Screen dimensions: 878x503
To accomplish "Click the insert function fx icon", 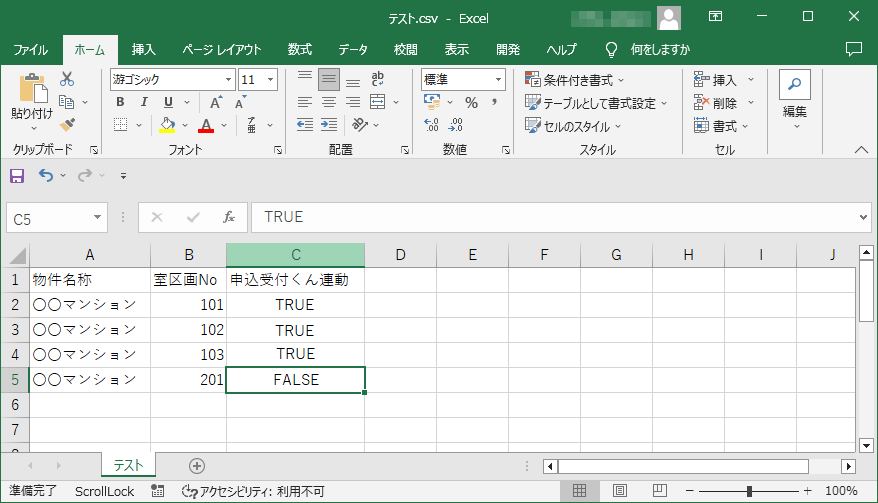I will [x=229, y=217].
